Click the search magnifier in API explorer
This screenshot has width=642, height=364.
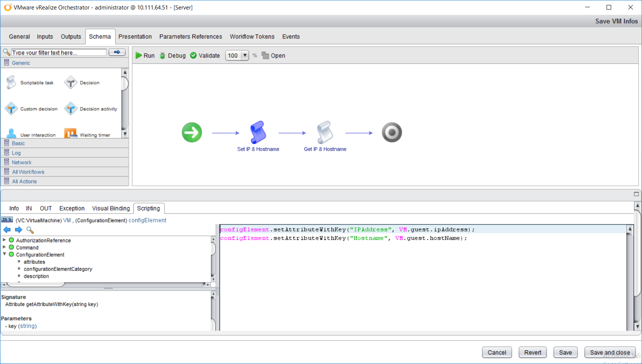[30, 230]
